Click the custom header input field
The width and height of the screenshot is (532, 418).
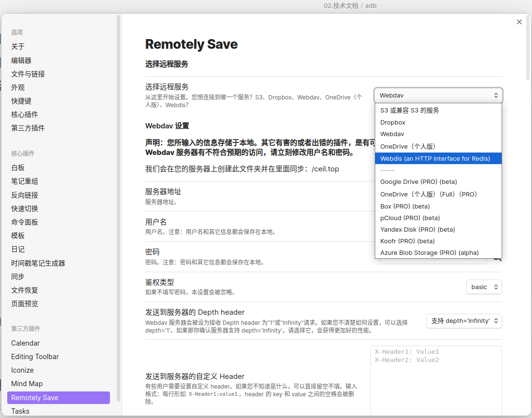[x=437, y=381]
